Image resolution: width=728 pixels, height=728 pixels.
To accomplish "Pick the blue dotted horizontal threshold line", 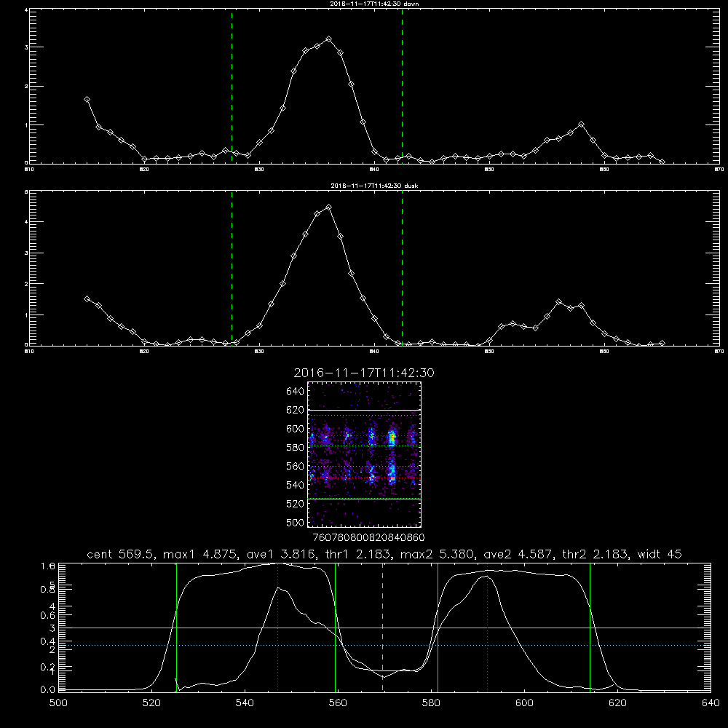I will coord(385,645).
